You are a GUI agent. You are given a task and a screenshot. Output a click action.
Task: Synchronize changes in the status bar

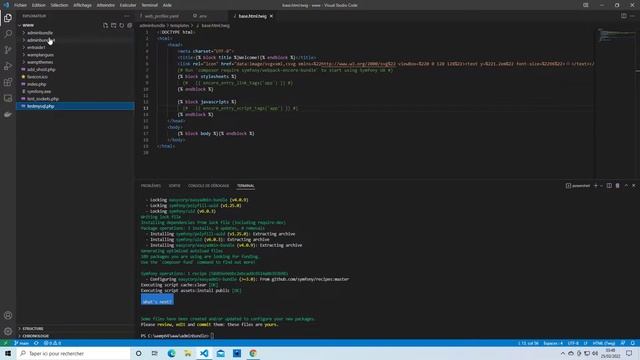[36, 343]
